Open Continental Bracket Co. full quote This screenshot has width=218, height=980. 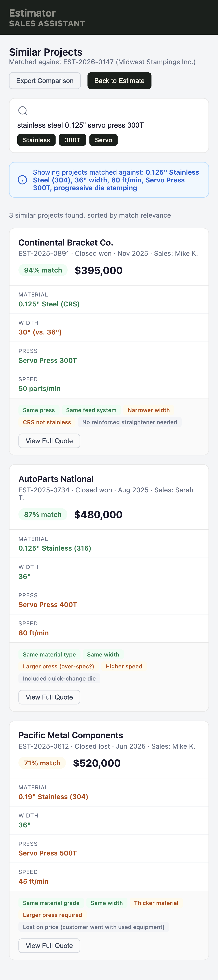[x=49, y=441]
